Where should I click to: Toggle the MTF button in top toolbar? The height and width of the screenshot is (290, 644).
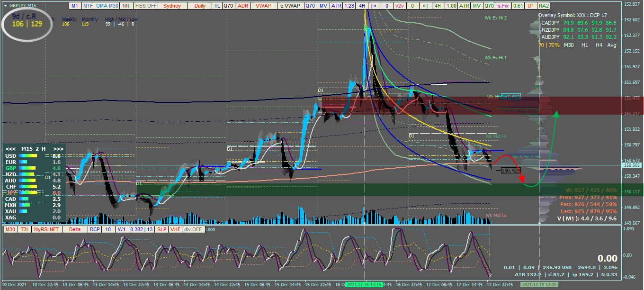click(x=88, y=6)
